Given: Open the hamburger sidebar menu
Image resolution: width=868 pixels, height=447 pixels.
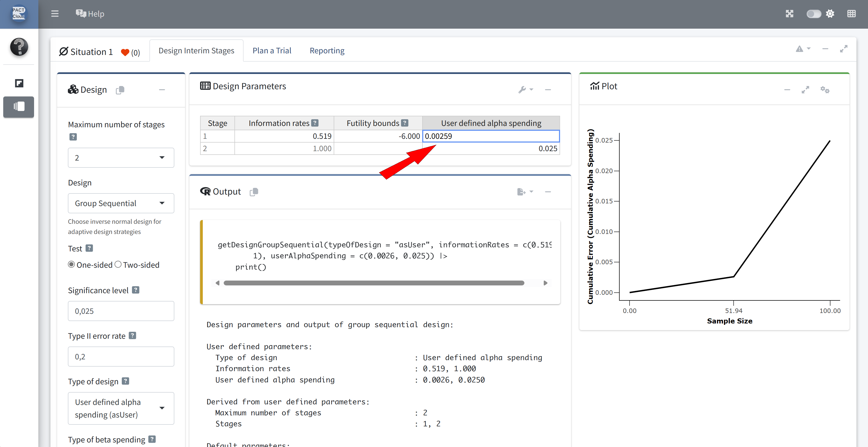Looking at the screenshot, I should click(55, 14).
